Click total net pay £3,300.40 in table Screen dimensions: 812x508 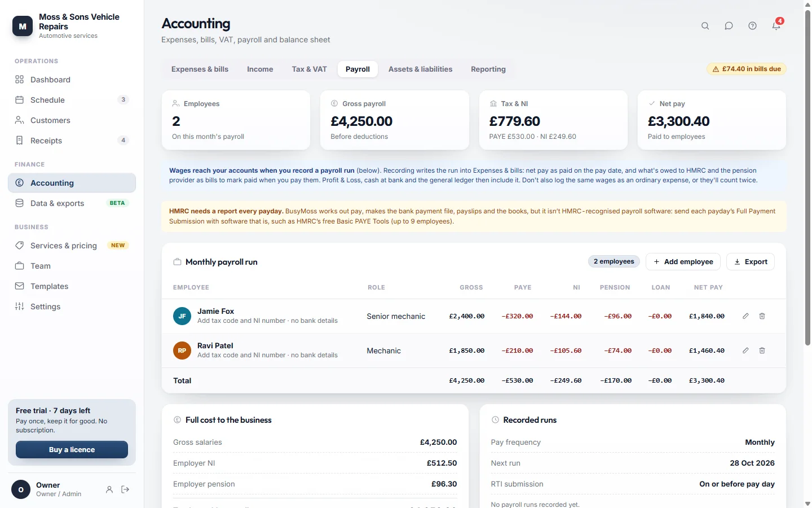click(x=707, y=380)
